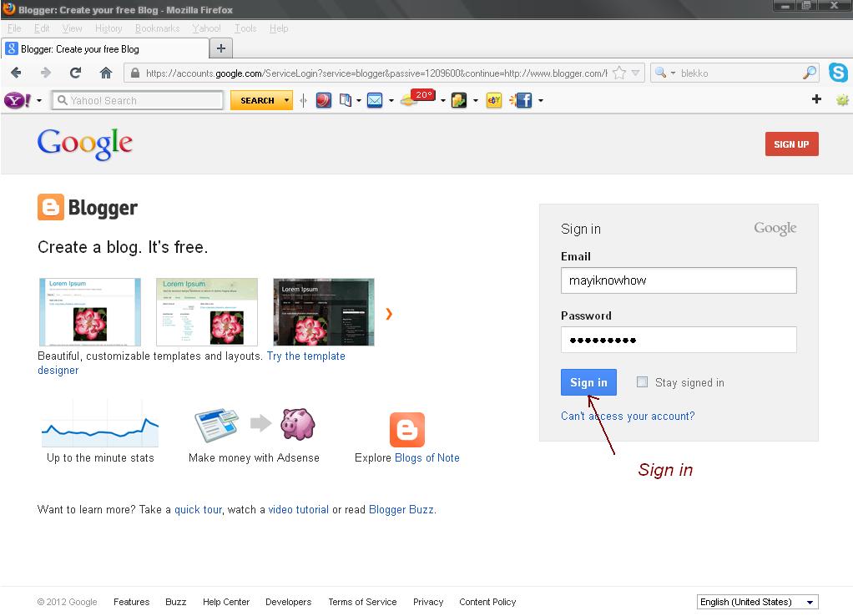Screen dimensions: 853x616
Task: Open the search engine selector dropdown
Action: [x=664, y=73]
